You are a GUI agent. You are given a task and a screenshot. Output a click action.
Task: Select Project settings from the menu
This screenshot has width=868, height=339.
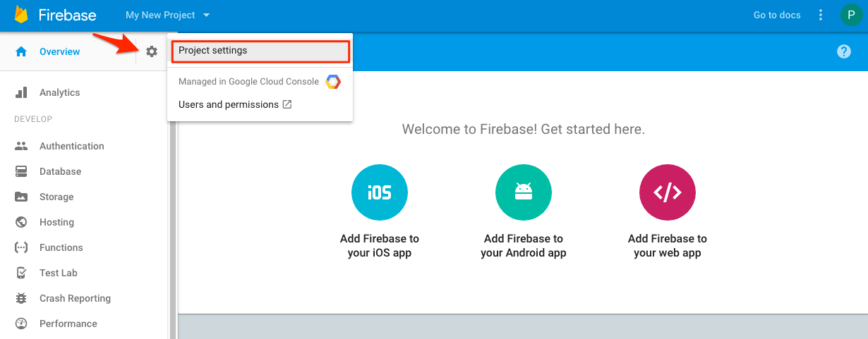[260, 51]
